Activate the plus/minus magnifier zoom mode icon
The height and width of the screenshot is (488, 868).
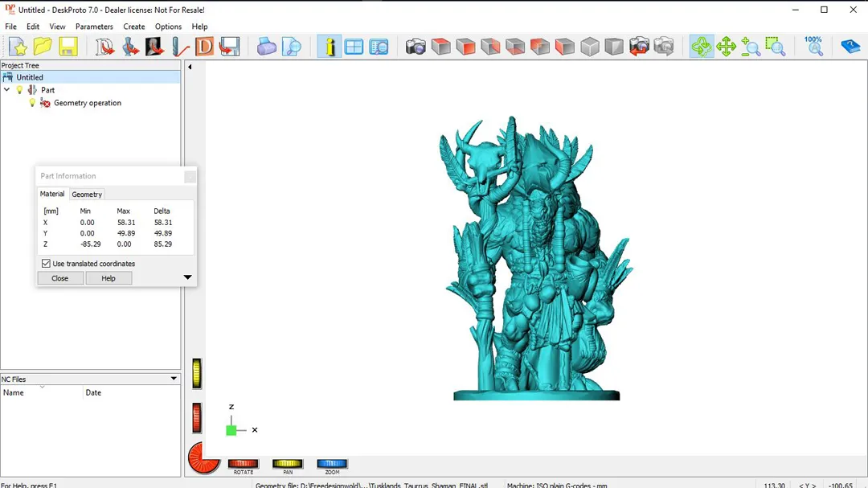click(751, 47)
